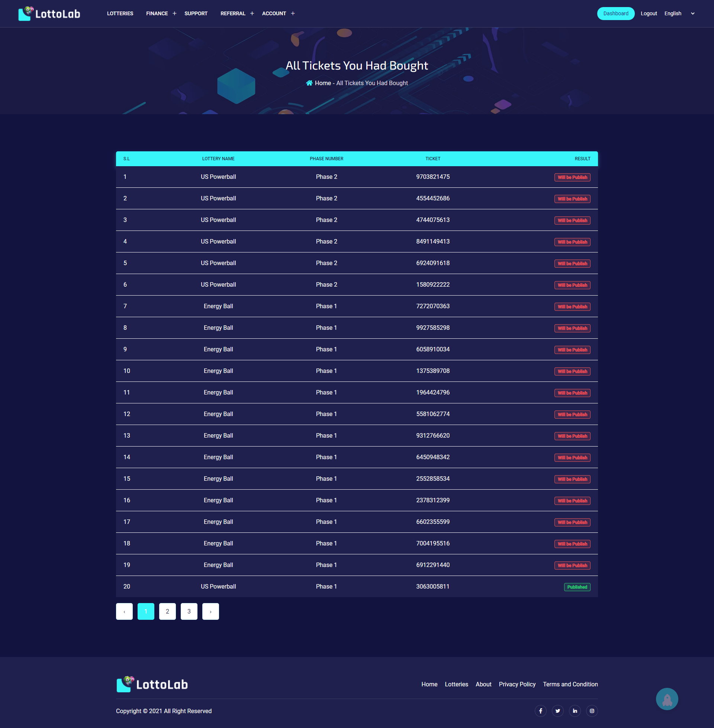
Task: Click the Facebook social icon
Action: tap(541, 711)
